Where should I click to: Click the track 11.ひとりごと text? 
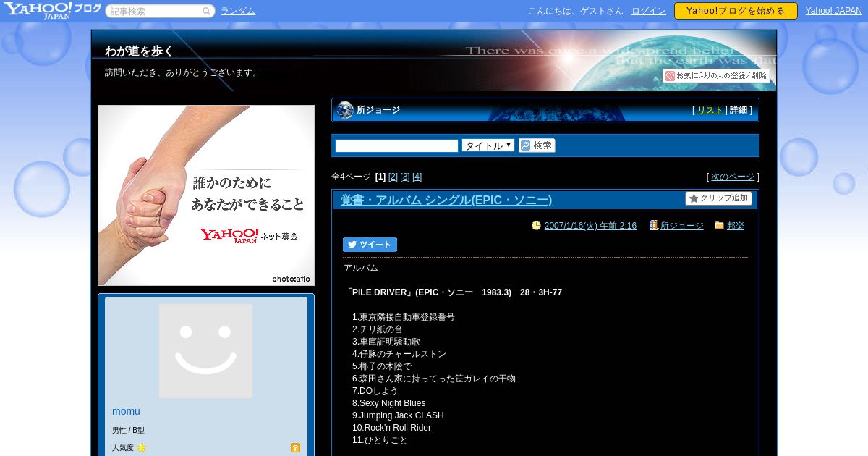(x=380, y=440)
